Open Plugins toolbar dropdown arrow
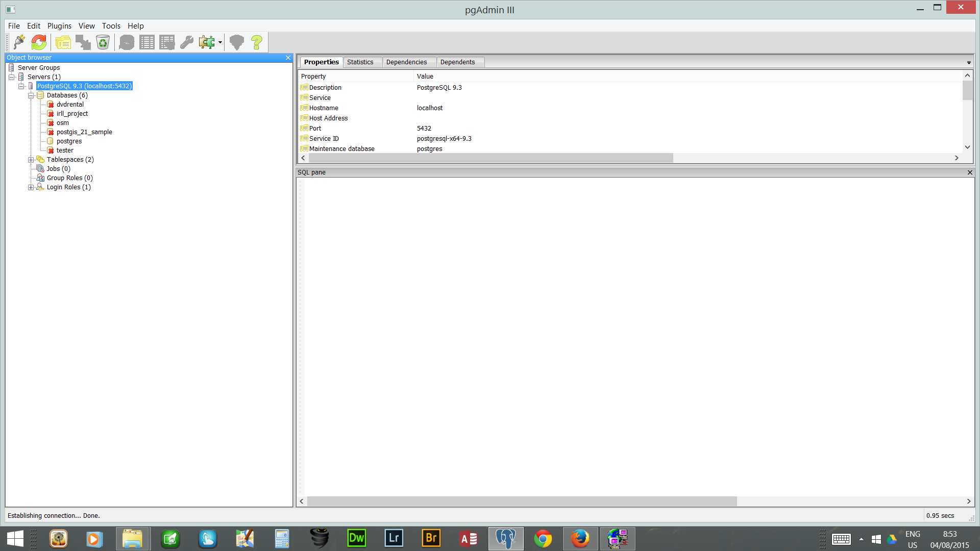The width and height of the screenshot is (980, 551). click(220, 42)
